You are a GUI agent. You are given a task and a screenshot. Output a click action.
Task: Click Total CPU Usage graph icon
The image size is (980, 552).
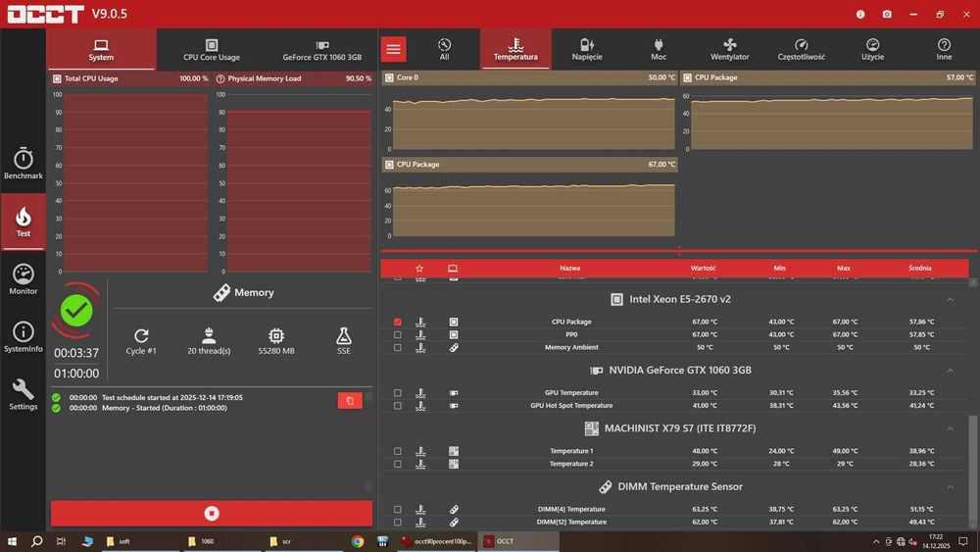click(57, 78)
